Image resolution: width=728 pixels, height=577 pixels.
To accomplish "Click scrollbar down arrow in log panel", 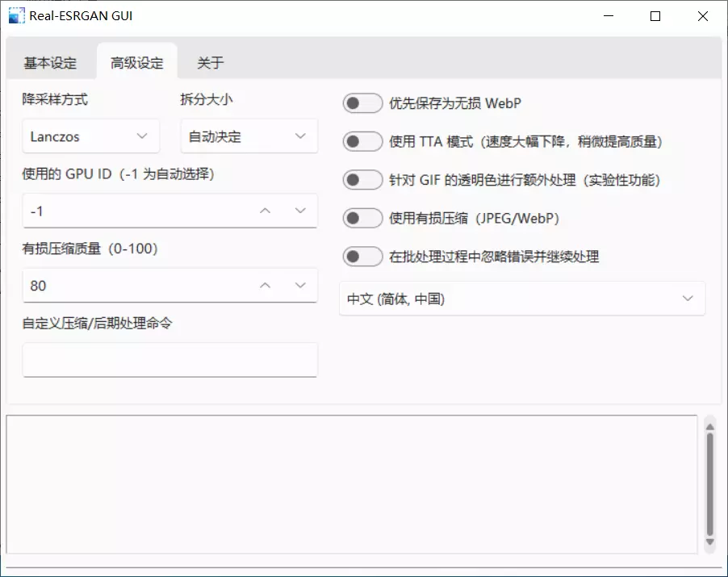I will pos(709,544).
